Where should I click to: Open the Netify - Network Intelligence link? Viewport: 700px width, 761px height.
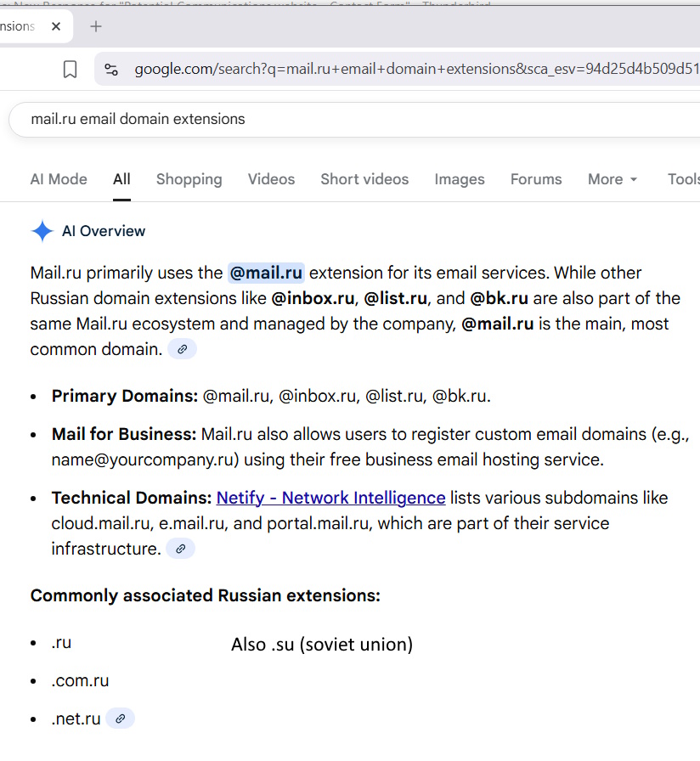[330, 498]
